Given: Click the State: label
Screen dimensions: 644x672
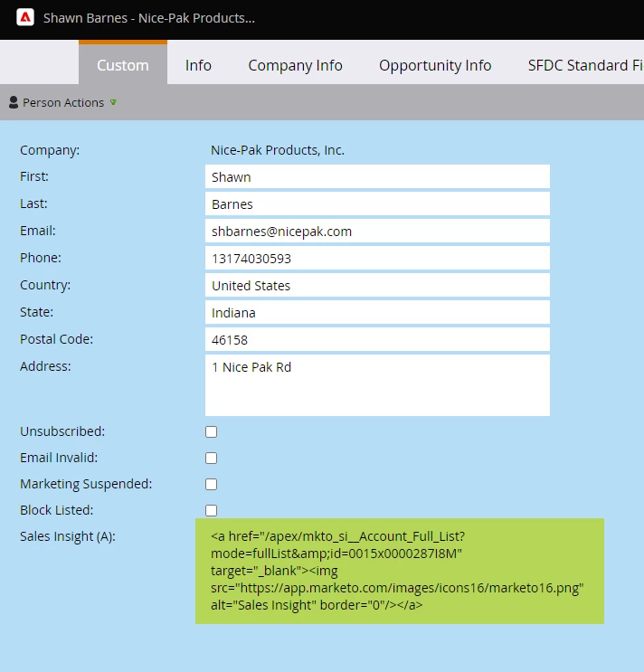Looking at the screenshot, I should 37,312.
